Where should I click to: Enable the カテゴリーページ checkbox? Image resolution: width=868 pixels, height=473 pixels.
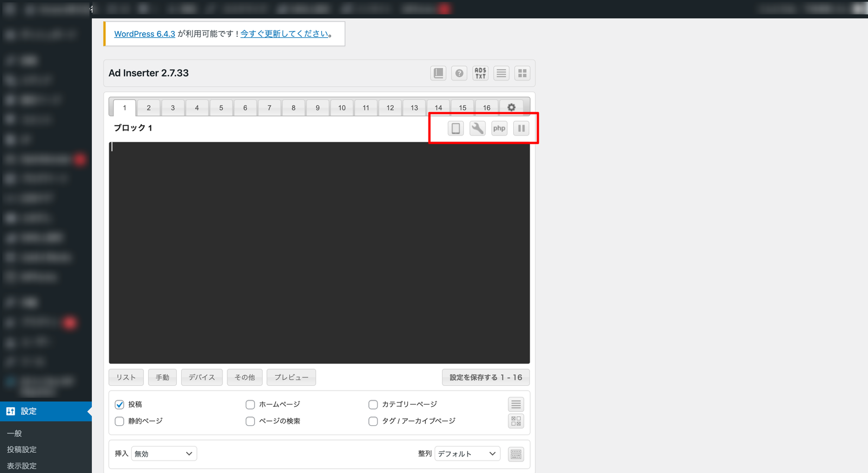[x=373, y=405]
